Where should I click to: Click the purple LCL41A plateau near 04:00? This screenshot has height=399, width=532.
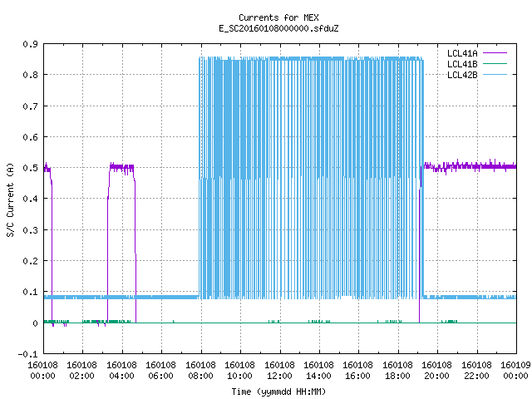click(121, 167)
